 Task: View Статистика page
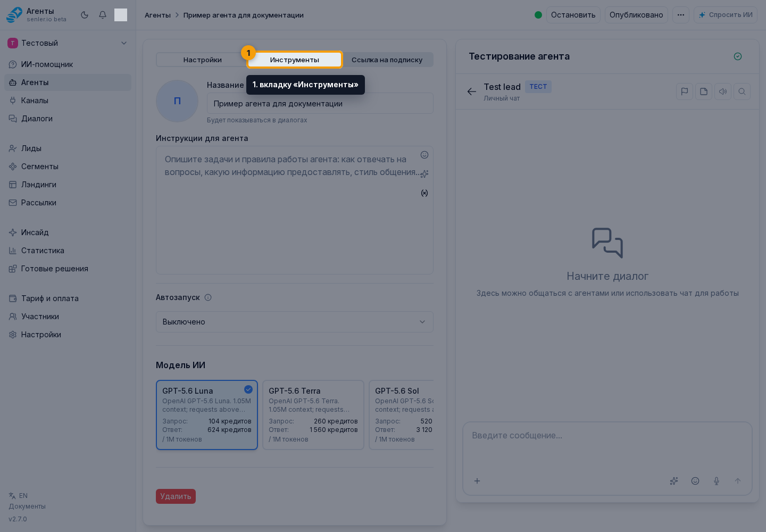(x=68, y=251)
